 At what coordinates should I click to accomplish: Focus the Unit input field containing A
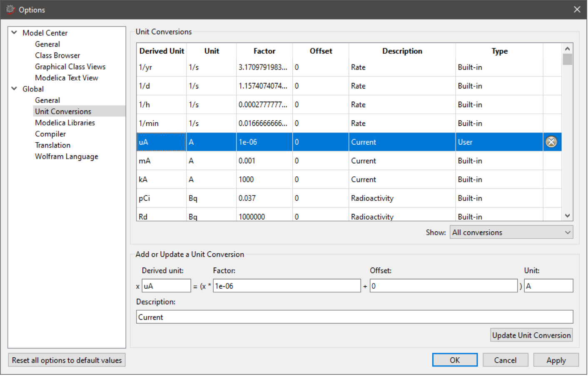pos(549,286)
